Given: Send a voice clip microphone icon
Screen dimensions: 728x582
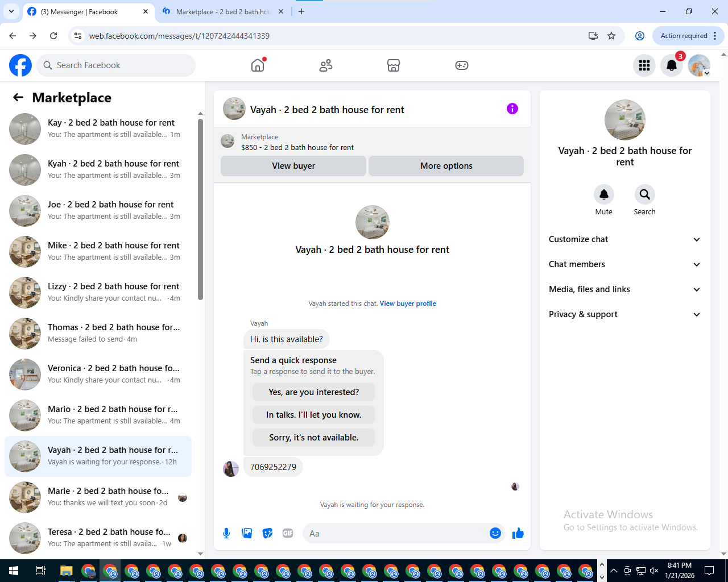Looking at the screenshot, I should 226,533.
